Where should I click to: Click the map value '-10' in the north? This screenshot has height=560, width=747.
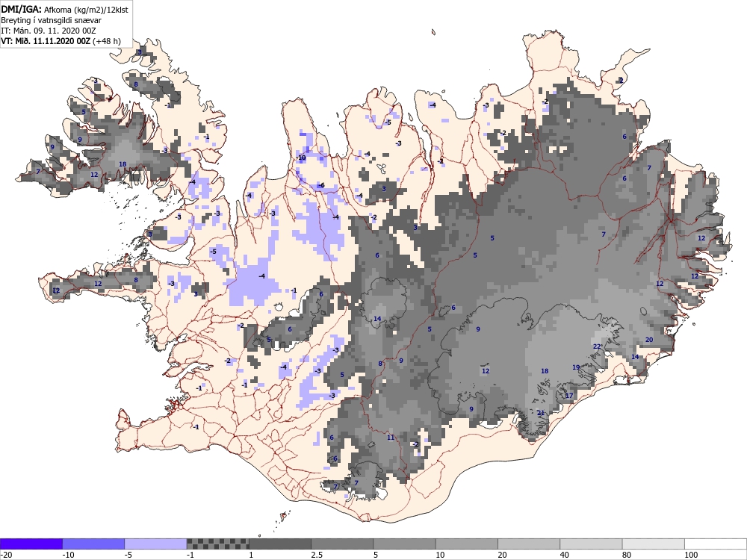pos(300,158)
